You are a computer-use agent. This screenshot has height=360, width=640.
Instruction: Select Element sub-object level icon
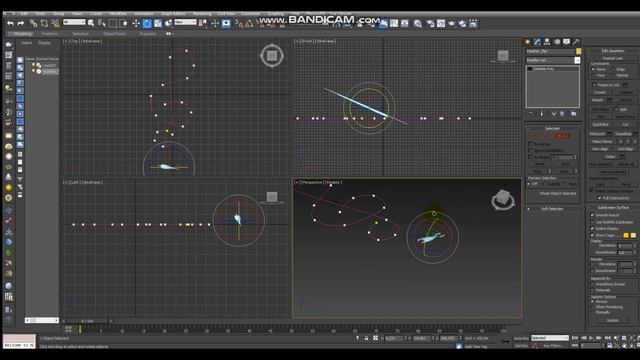click(x=567, y=136)
